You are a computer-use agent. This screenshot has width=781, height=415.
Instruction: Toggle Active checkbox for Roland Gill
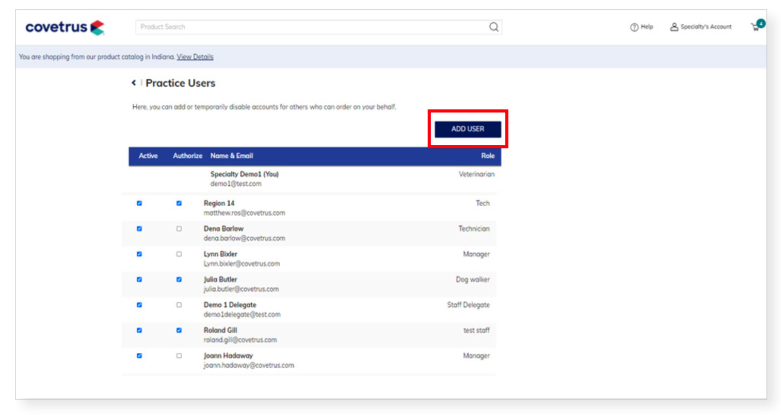(139, 330)
